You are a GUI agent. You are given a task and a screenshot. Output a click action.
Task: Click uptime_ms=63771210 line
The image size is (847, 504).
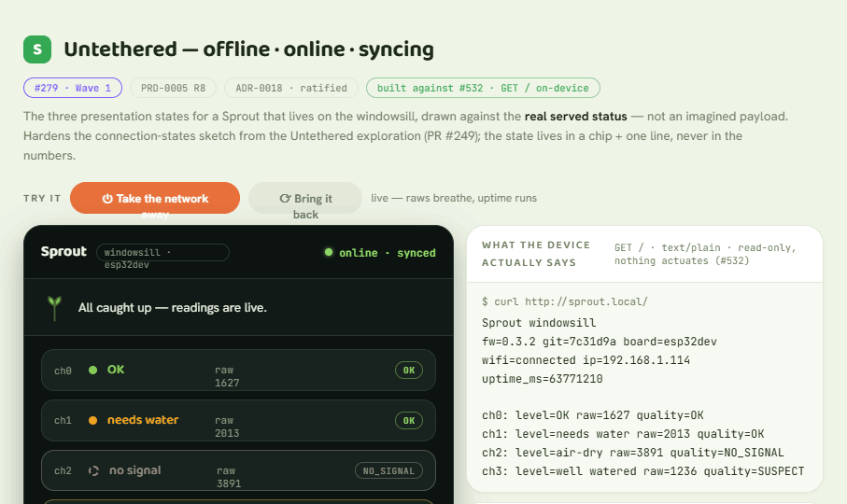click(542, 379)
